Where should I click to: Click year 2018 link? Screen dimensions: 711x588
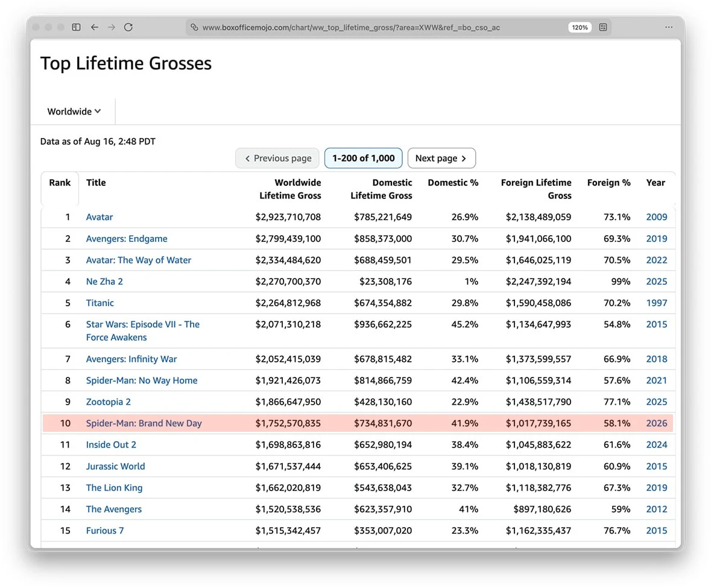coord(656,359)
